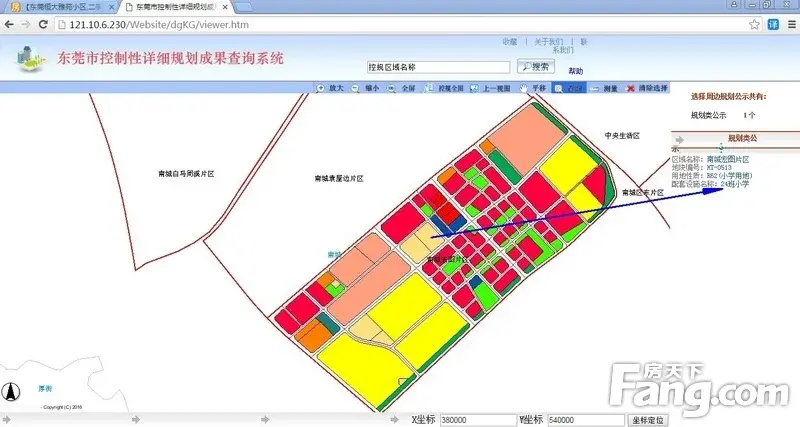Click the gray arrow in 规划类公示 header
Image resolution: width=800 pixels, height=427 pixels.
[x=679, y=139]
